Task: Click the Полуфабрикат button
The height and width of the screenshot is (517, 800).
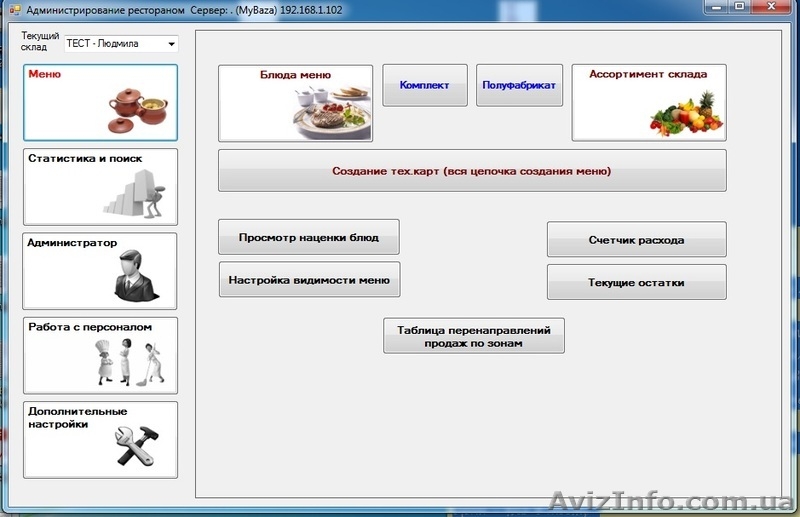Action: point(519,85)
